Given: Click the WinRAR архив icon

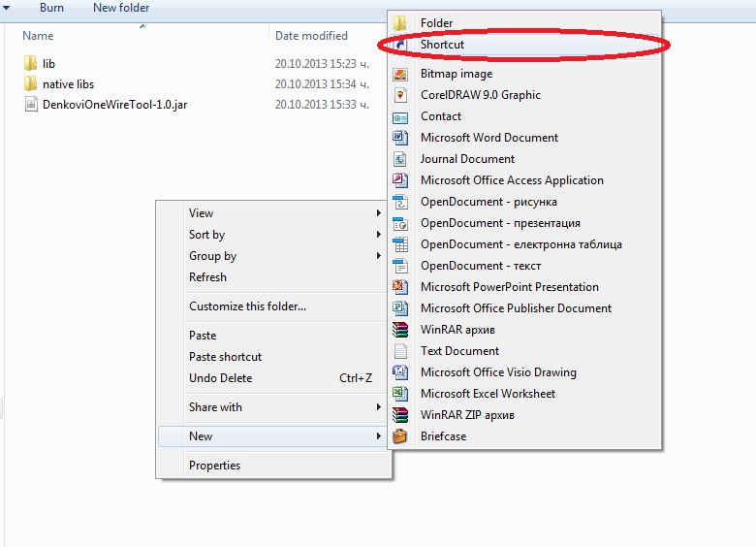Looking at the screenshot, I should coord(400,330).
